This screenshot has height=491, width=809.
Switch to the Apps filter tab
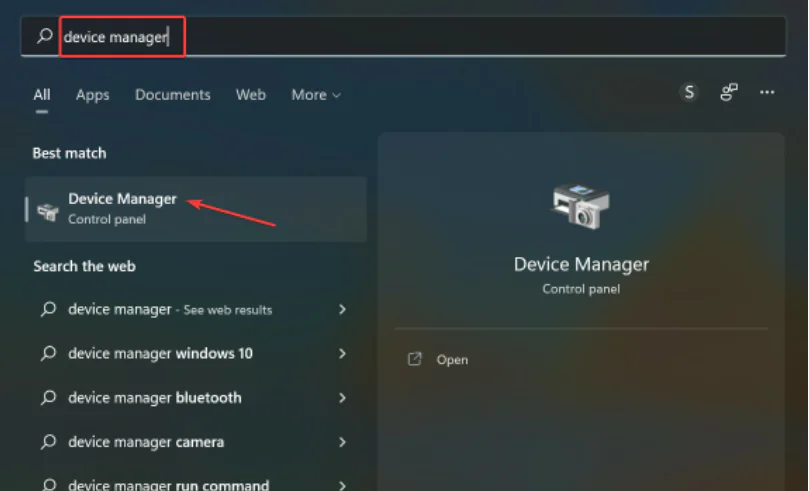coord(92,95)
